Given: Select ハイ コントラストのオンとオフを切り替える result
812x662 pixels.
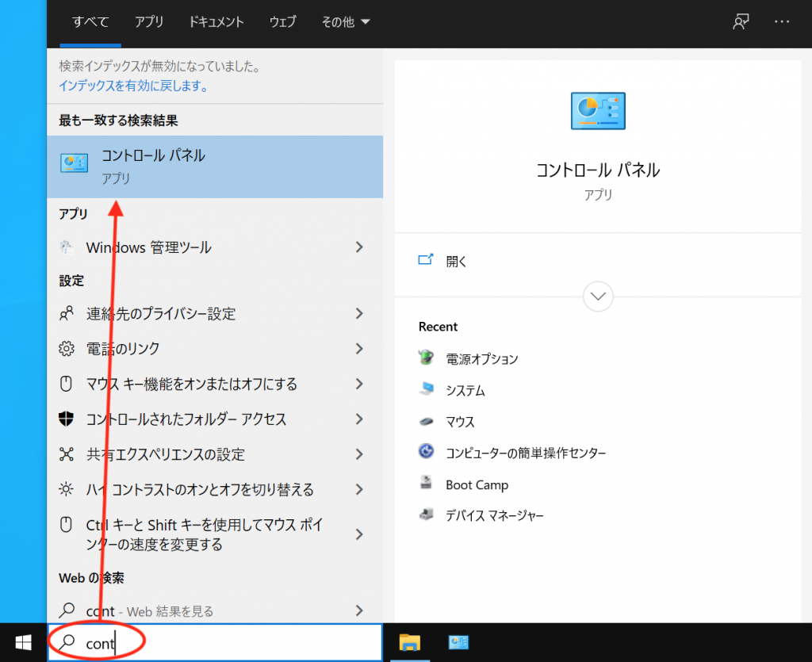Looking at the screenshot, I should tap(215, 490).
